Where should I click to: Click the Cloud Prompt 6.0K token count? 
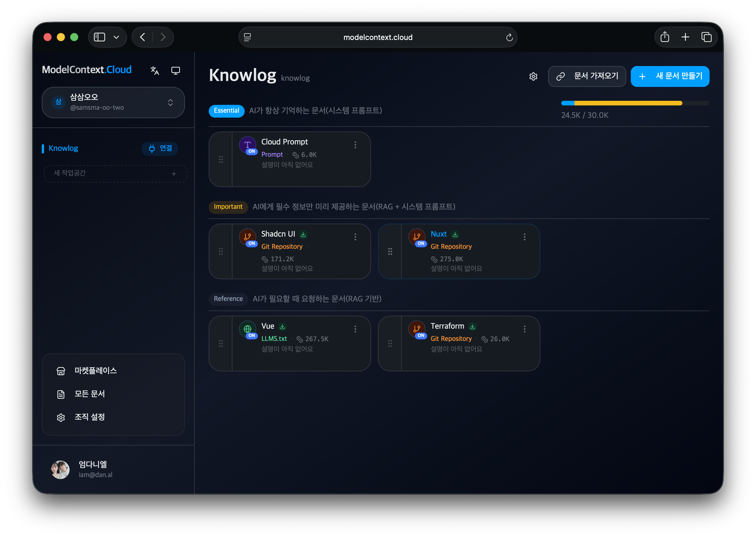coord(305,155)
